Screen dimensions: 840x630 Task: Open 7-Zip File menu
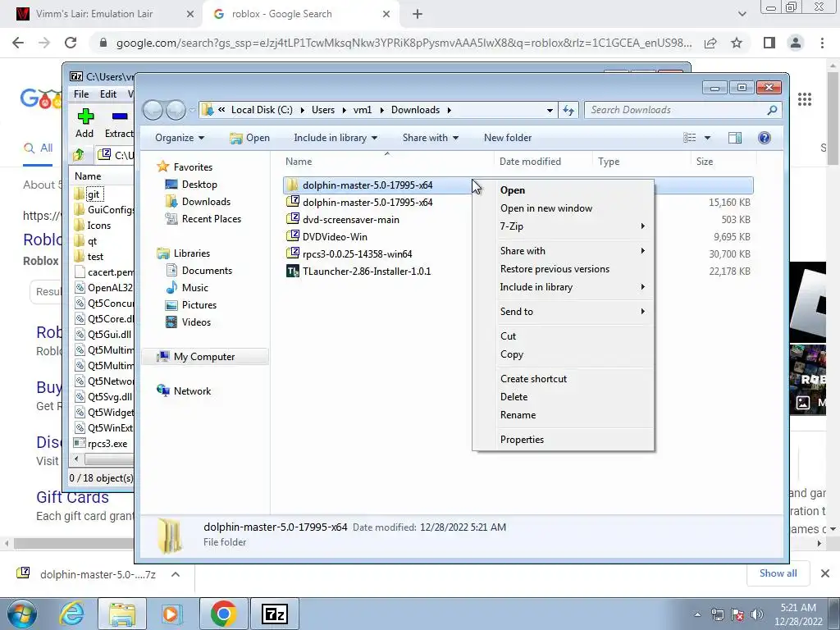81,94
